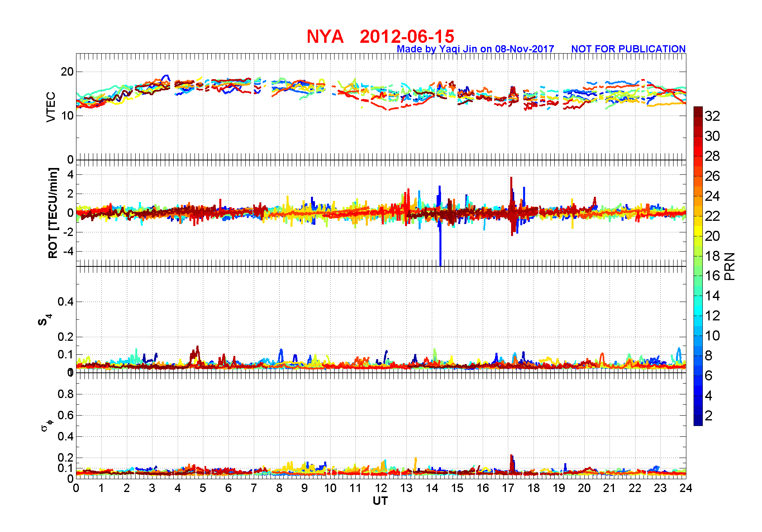Click colorbar tick label 32
762x532 pixels.
712,116
